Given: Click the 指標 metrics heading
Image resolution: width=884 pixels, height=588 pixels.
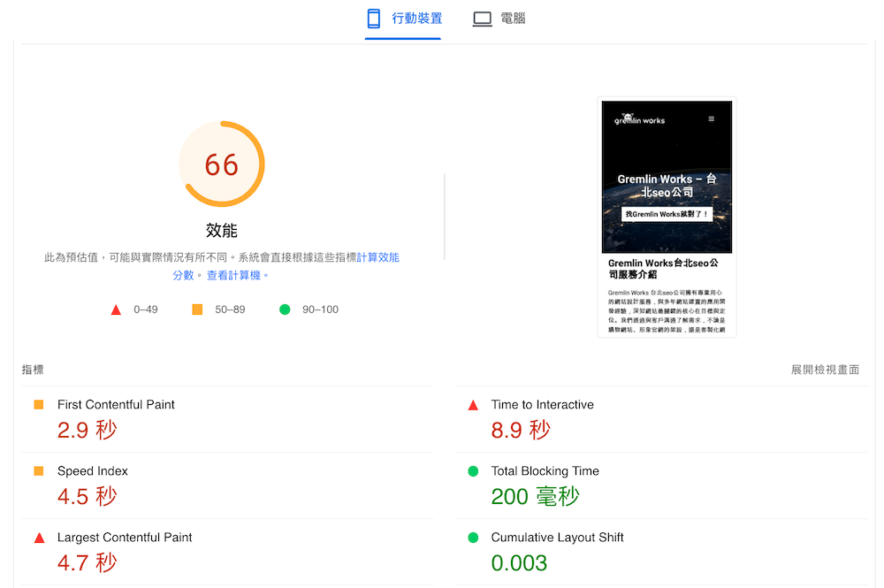Looking at the screenshot, I should pos(33,370).
